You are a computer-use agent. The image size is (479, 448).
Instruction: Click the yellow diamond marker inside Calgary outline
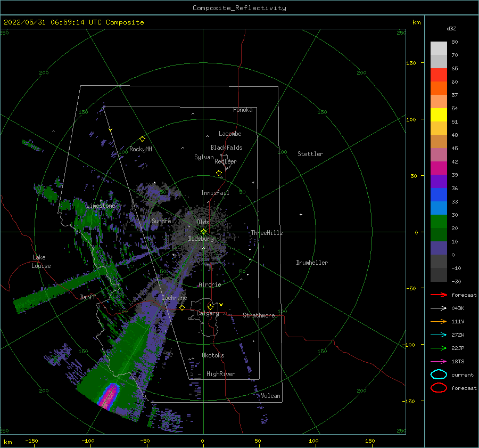tap(210, 307)
